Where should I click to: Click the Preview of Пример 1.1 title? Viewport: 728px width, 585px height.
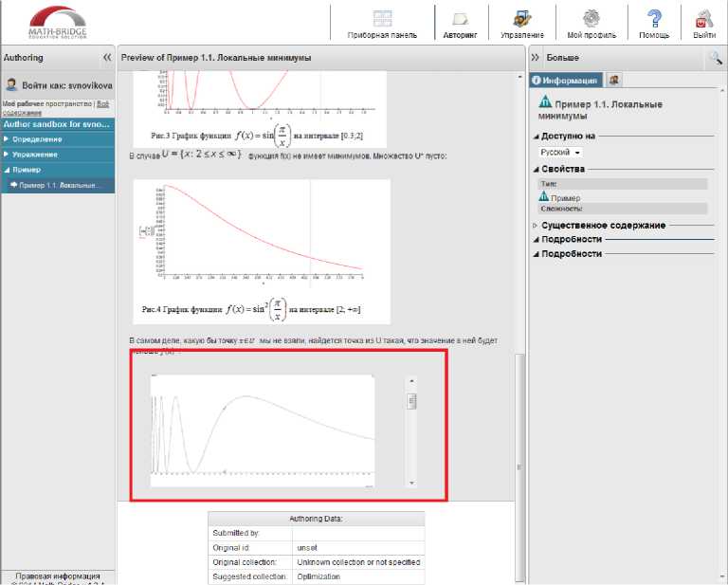(216, 58)
